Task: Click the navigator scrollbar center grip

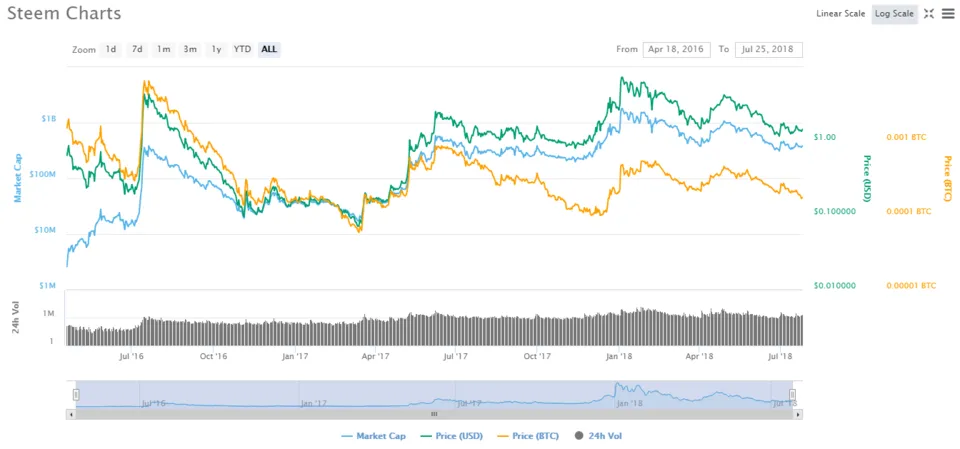Action: (x=434, y=415)
